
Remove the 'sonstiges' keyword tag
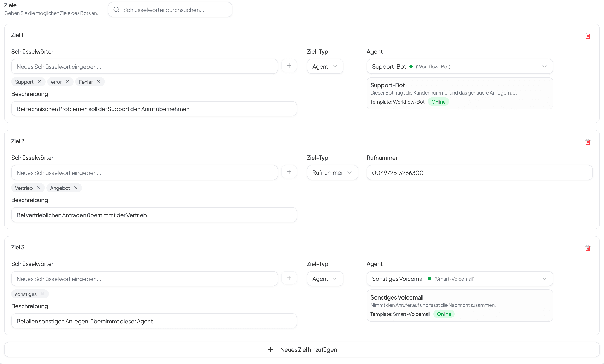pyautogui.click(x=42, y=294)
